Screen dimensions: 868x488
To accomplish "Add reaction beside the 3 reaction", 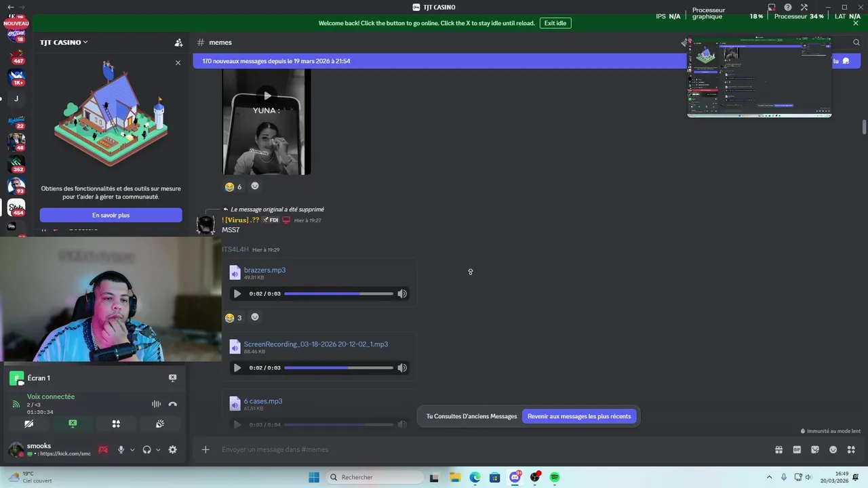I will tap(255, 317).
